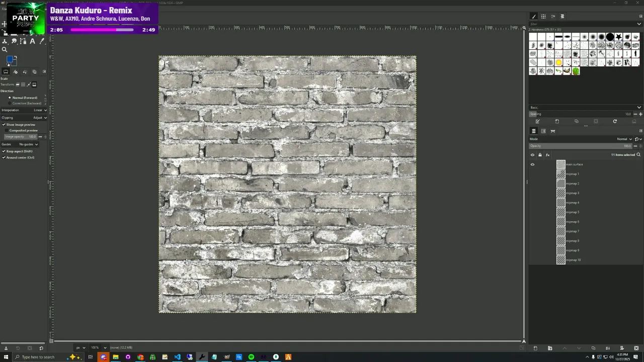Select the Clone stamp tool
Image resolution: width=644 pixels, height=362 pixels.
(5, 41)
